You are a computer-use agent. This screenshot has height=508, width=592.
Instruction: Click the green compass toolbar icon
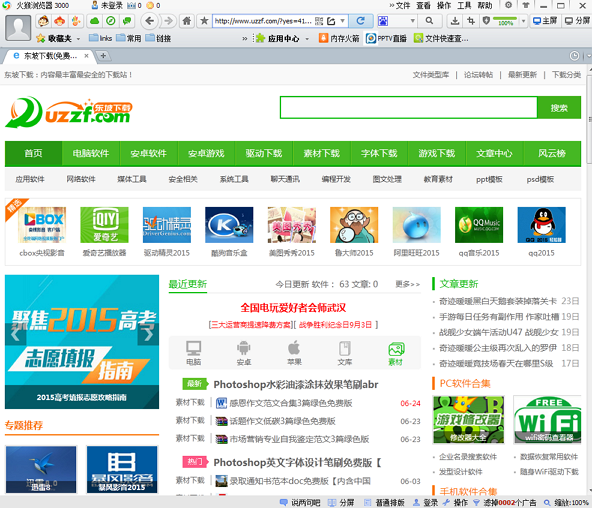[x=111, y=21]
